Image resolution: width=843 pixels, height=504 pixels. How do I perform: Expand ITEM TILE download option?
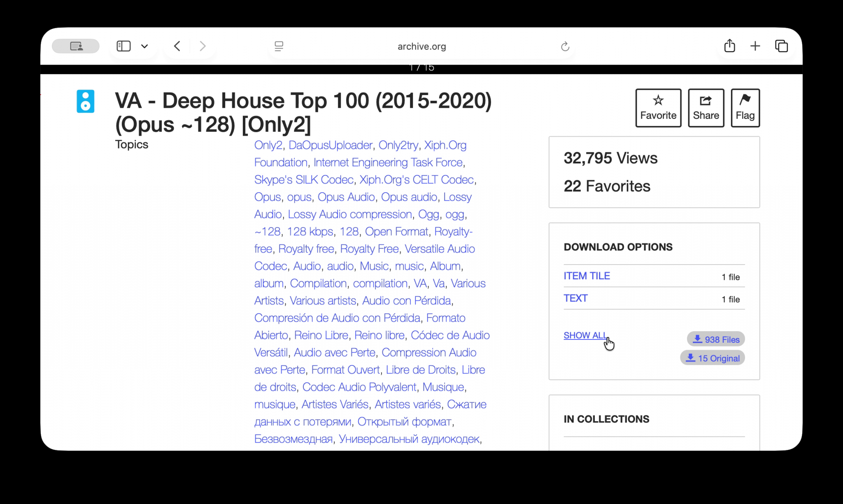pos(587,276)
